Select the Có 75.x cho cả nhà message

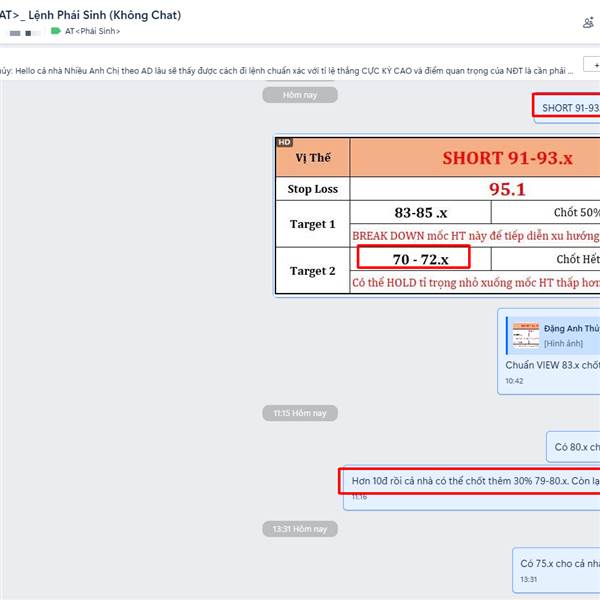click(556, 571)
